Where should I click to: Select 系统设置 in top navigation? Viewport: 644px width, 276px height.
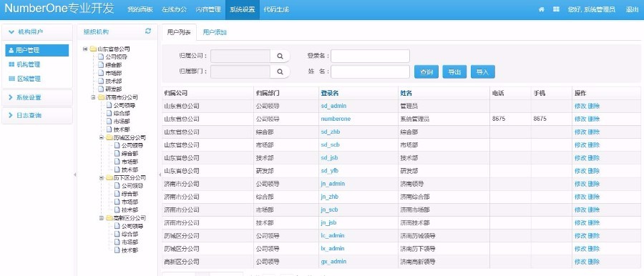tap(243, 9)
